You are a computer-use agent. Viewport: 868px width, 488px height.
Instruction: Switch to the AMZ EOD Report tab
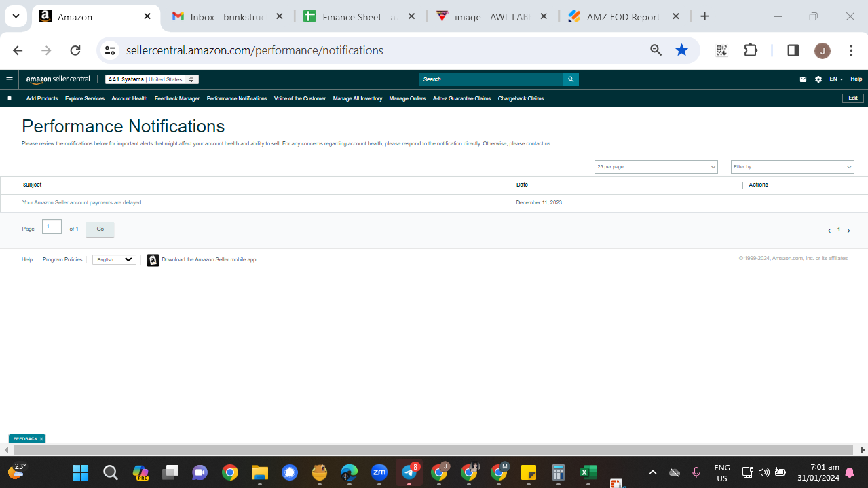click(624, 17)
